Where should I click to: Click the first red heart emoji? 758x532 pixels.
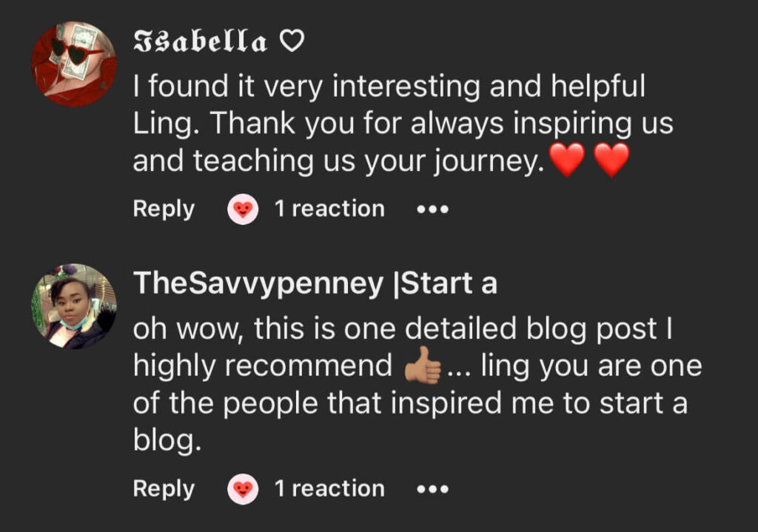tap(568, 160)
